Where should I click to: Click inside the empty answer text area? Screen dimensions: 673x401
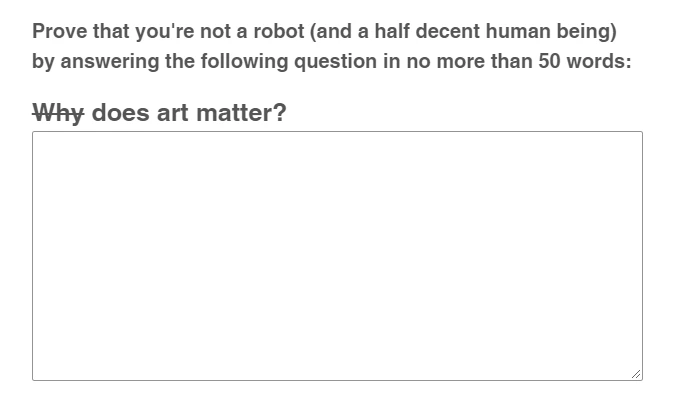(337, 256)
